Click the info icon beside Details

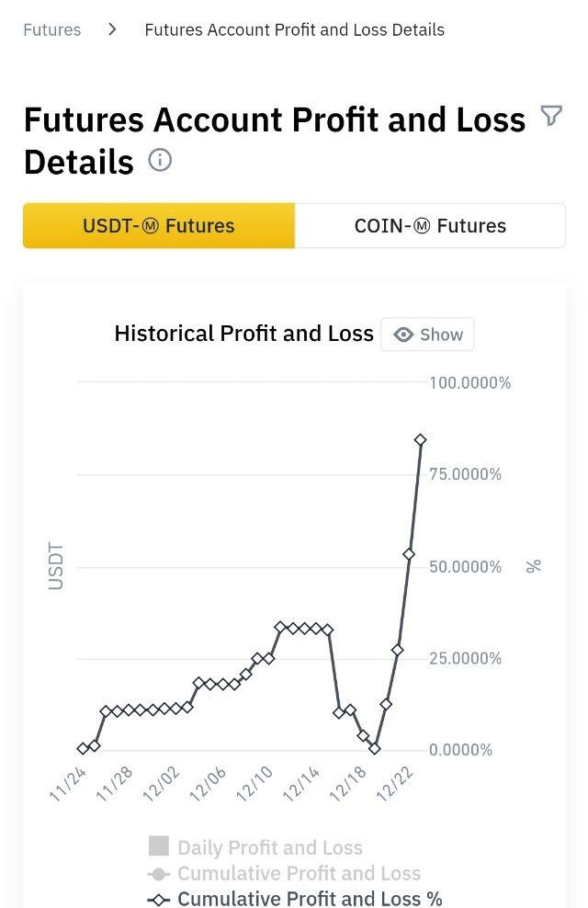(160, 160)
